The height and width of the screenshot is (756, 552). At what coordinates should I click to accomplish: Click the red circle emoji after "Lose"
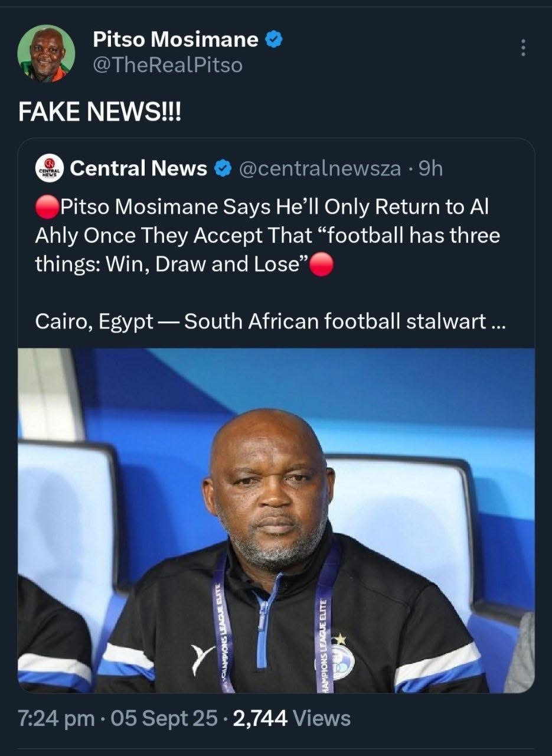[322, 265]
